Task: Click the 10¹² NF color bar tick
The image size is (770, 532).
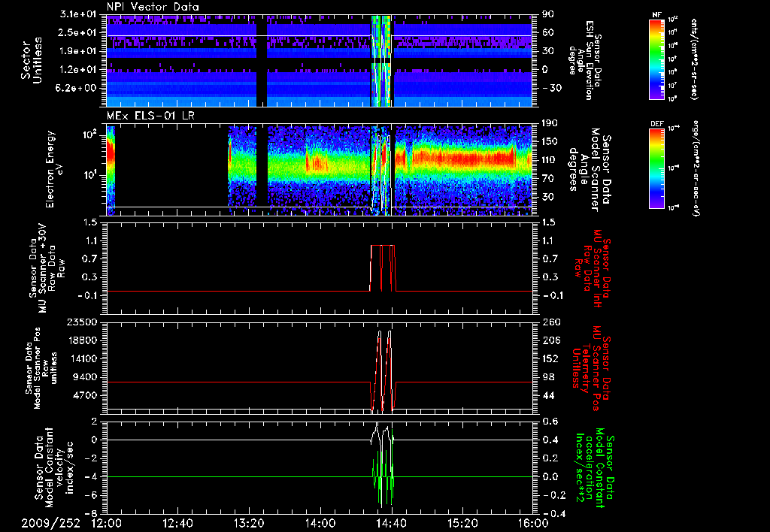Action: [x=673, y=19]
